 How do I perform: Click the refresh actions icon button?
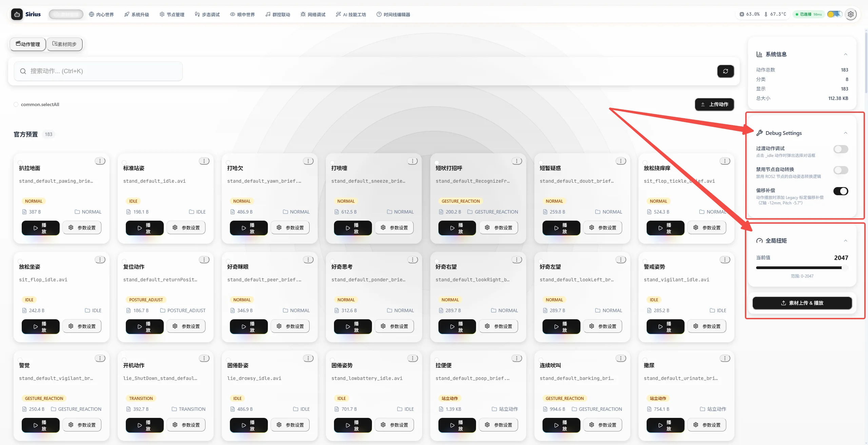point(726,71)
